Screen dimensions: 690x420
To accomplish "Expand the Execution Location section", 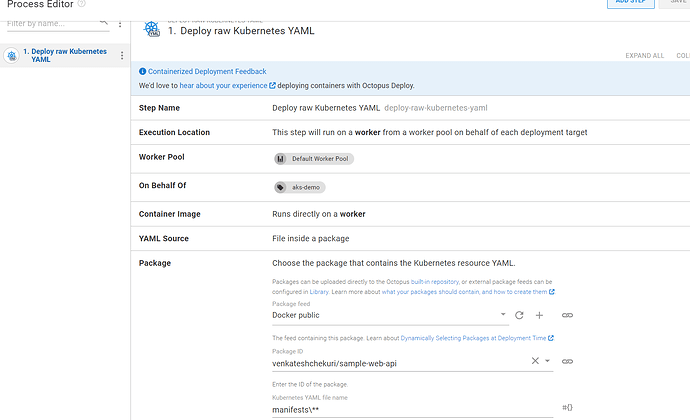I will click(x=410, y=133).
